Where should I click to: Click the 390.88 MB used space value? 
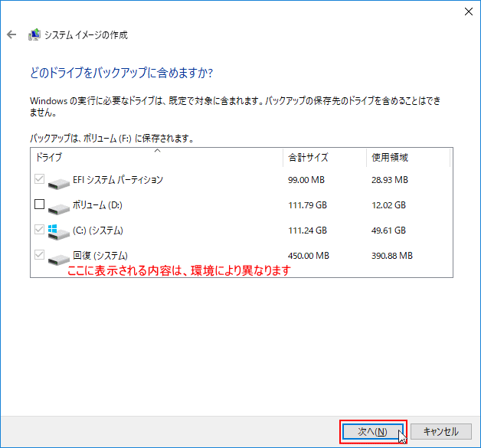[x=392, y=256]
